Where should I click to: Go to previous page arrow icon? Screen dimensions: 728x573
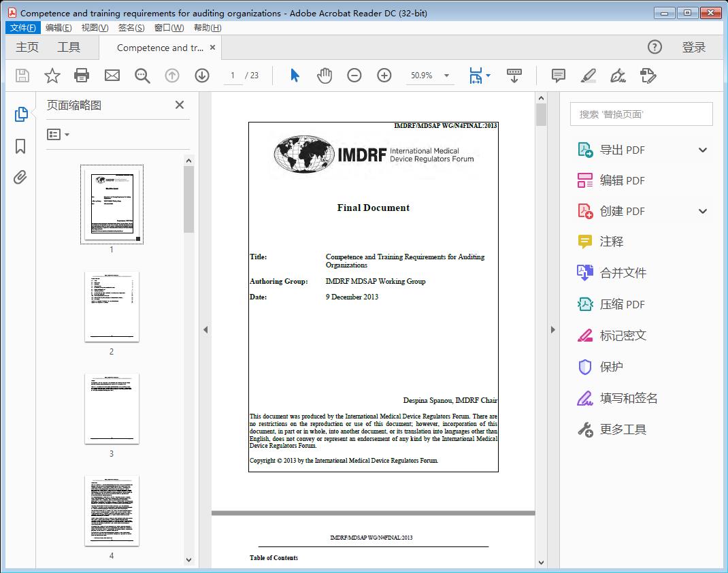[x=171, y=76]
